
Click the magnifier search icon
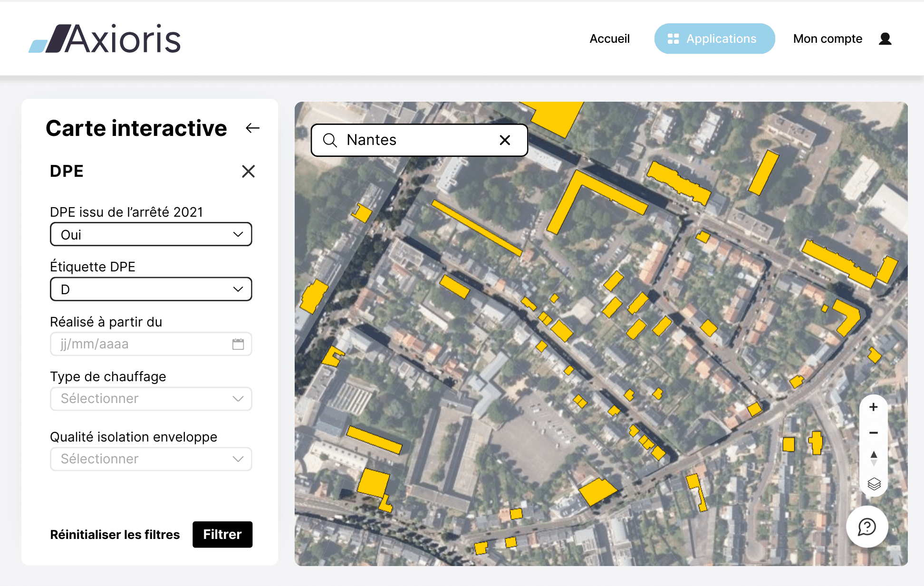click(330, 140)
